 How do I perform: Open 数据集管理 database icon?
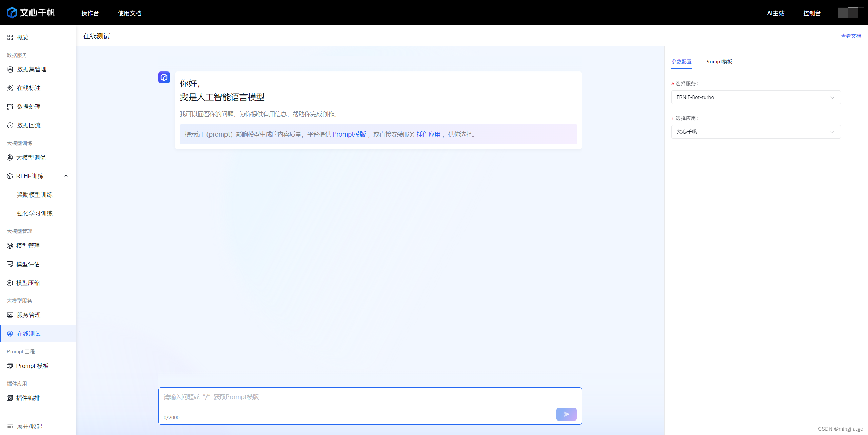pos(10,69)
